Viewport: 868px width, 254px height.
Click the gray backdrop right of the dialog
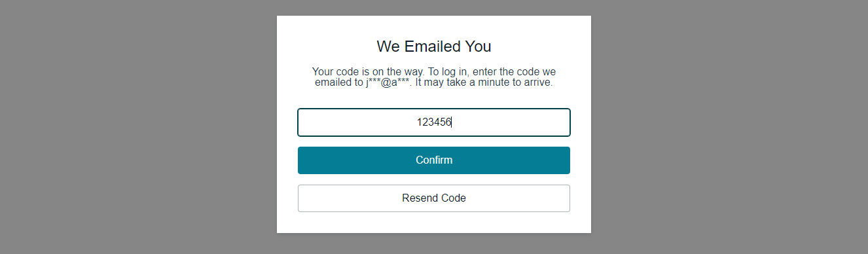point(729,127)
